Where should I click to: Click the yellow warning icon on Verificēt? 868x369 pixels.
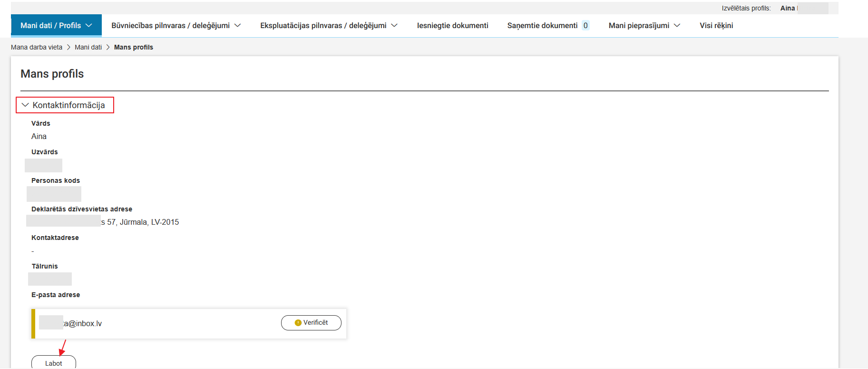(x=298, y=323)
